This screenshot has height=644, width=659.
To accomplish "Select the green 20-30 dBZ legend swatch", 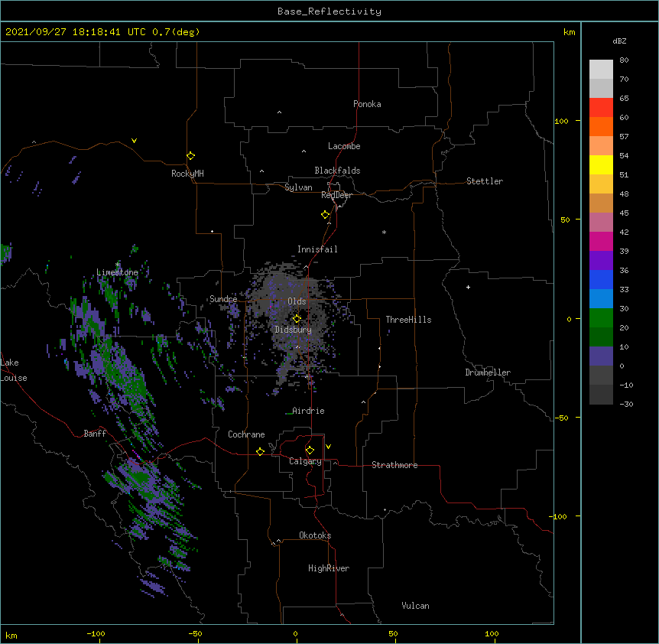I will 601,318.
